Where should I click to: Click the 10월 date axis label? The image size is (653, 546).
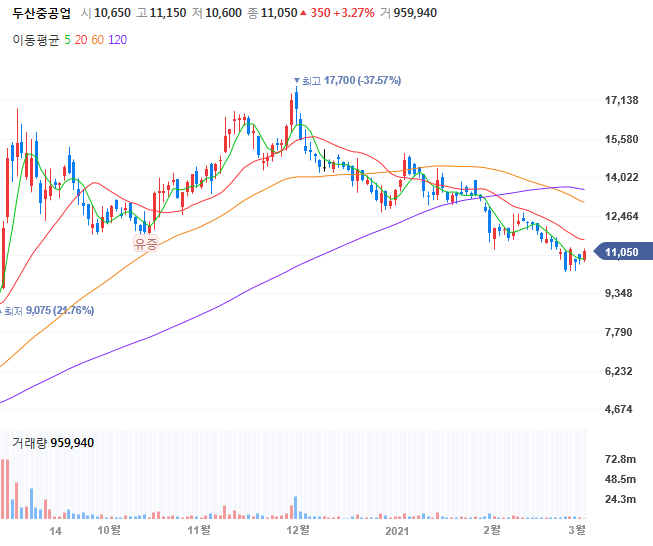pos(109,530)
